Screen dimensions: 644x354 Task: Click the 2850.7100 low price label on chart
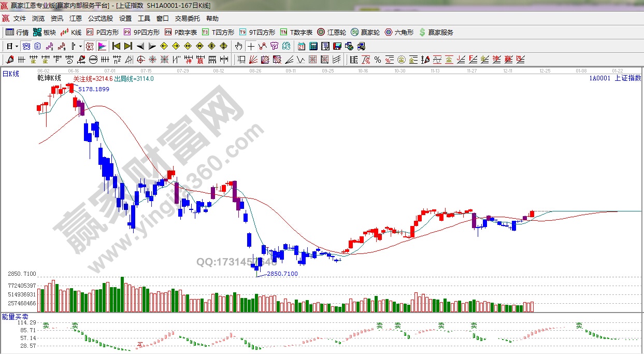click(x=282, y=274)
